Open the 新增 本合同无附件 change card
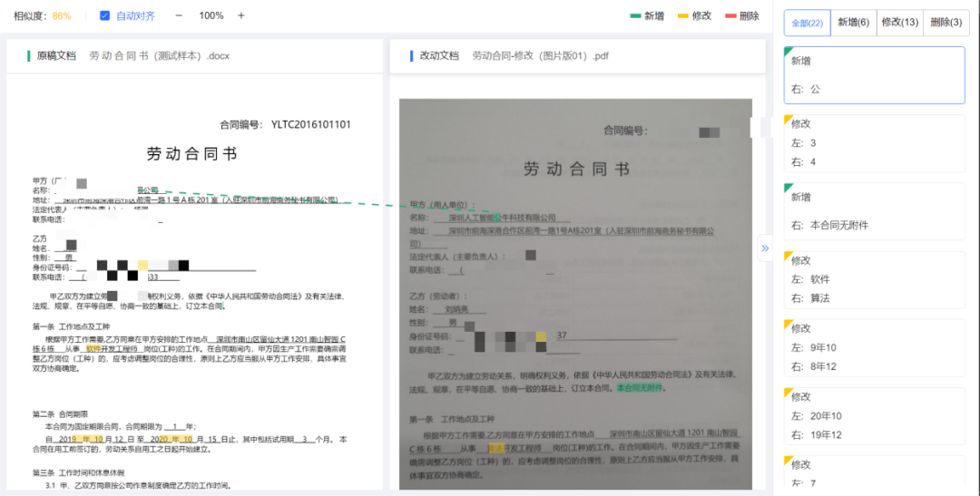Screen dimensions: 980x496 click(x=874, y=211)
